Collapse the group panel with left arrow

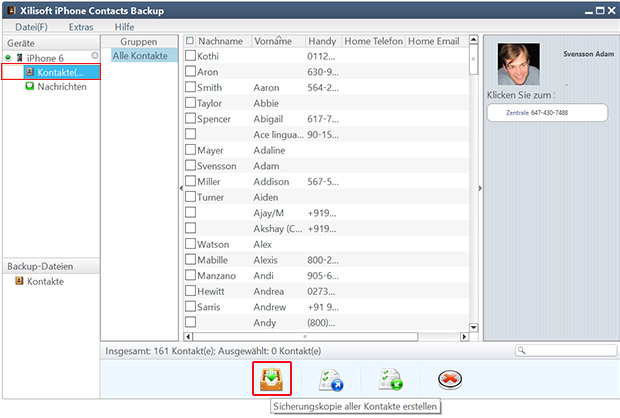click(x=181, y=188)
